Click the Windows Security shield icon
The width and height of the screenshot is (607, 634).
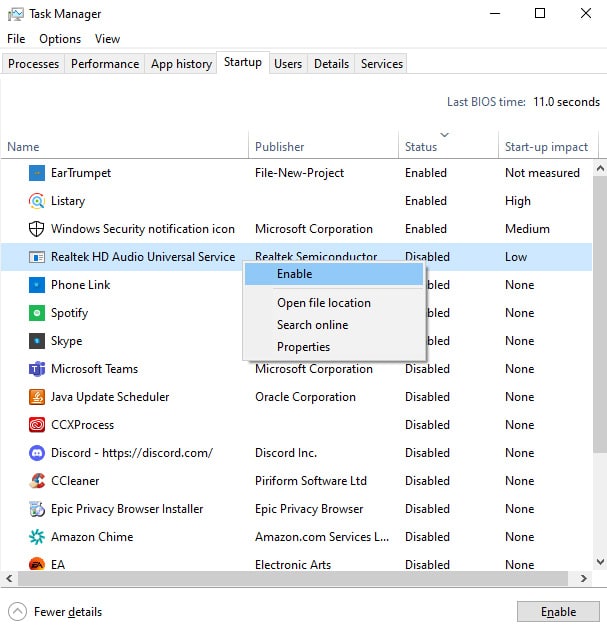[37, 229]
